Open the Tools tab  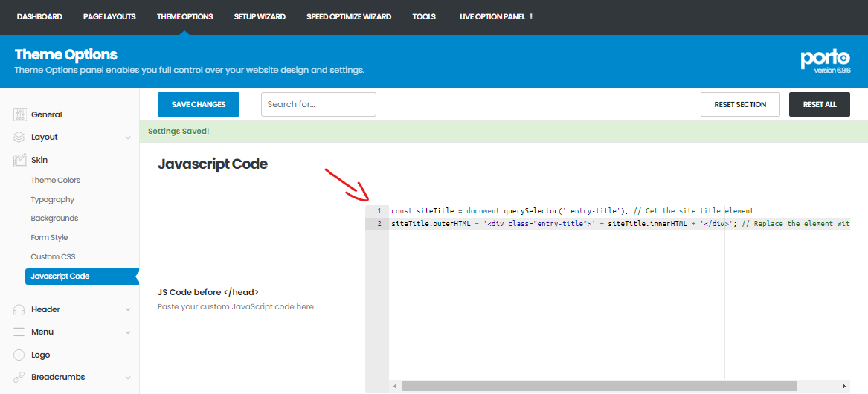pos(424,16)
